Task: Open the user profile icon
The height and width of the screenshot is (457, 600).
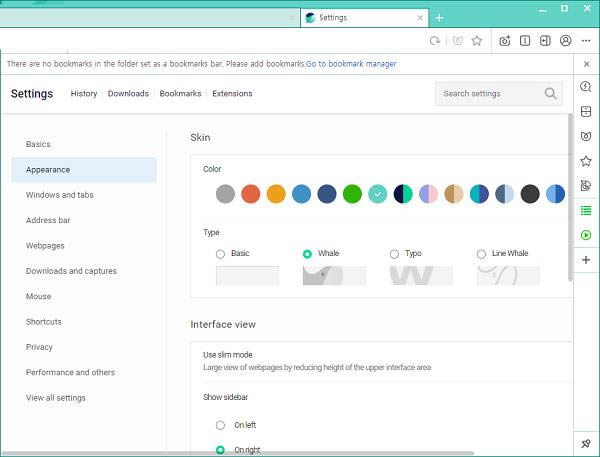Action: pos(566,41)
